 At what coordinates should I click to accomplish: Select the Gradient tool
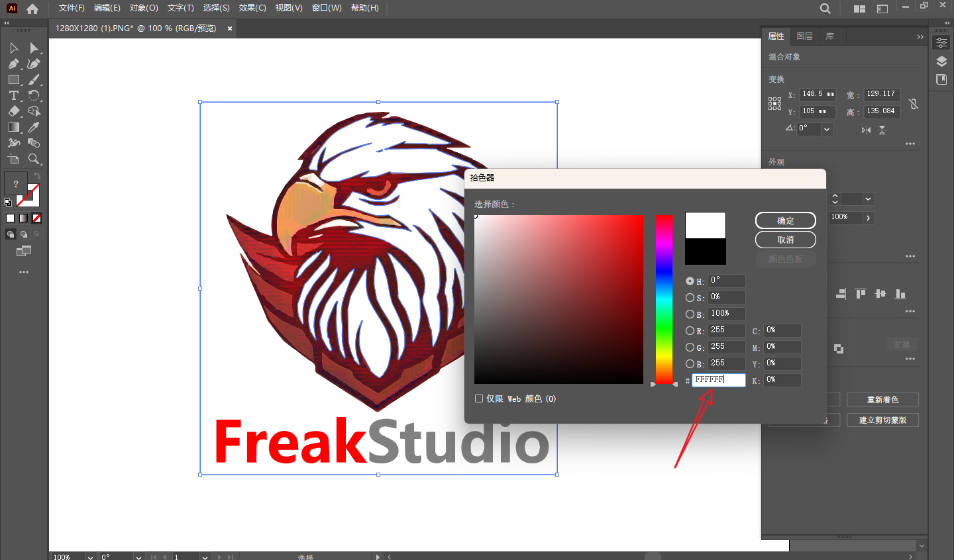tap(14, 127)
